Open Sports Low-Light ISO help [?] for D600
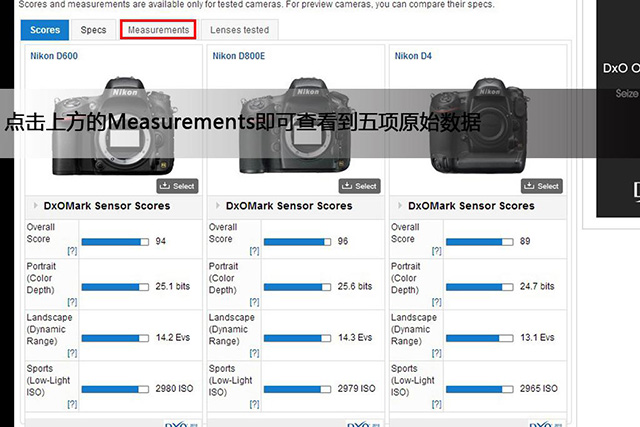640x427 pixels. point(72,404)
